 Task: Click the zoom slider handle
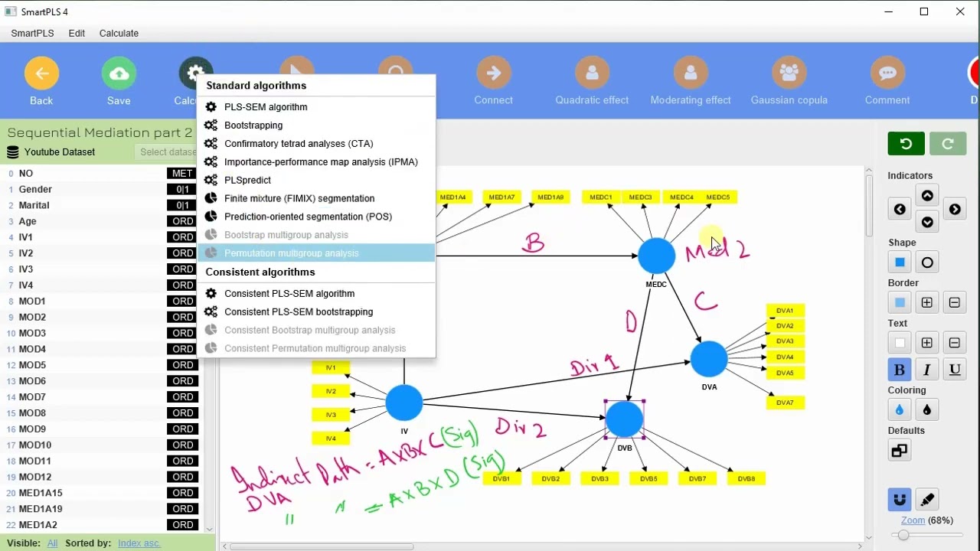[x=904, y=536]
